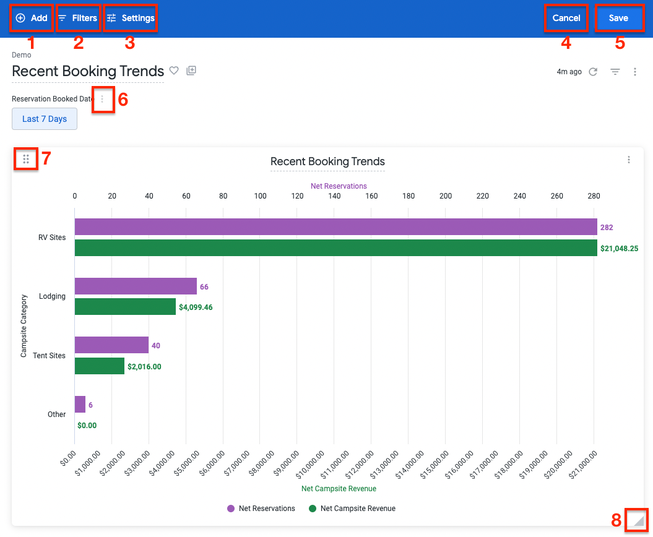653x537 pixels.
Task: Edit the dashboard title Recent Booking Trends
Action: tap(88, 71)
